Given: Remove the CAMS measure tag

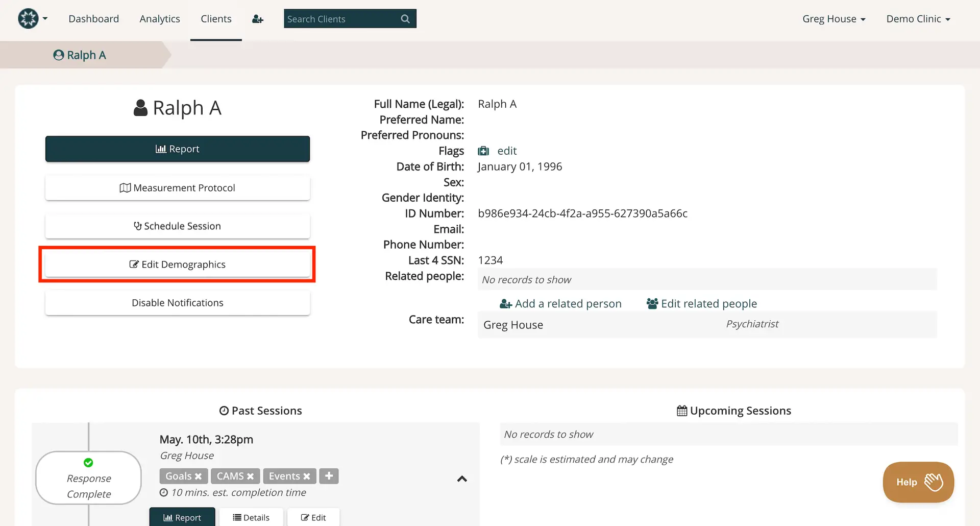Looking at the screenshot, I should tap(251, 476).
